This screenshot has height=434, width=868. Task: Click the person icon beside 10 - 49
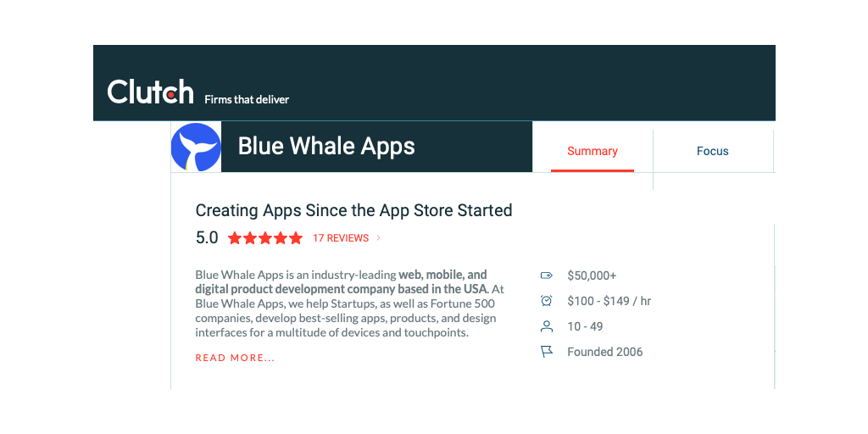[x=547, y=326]
